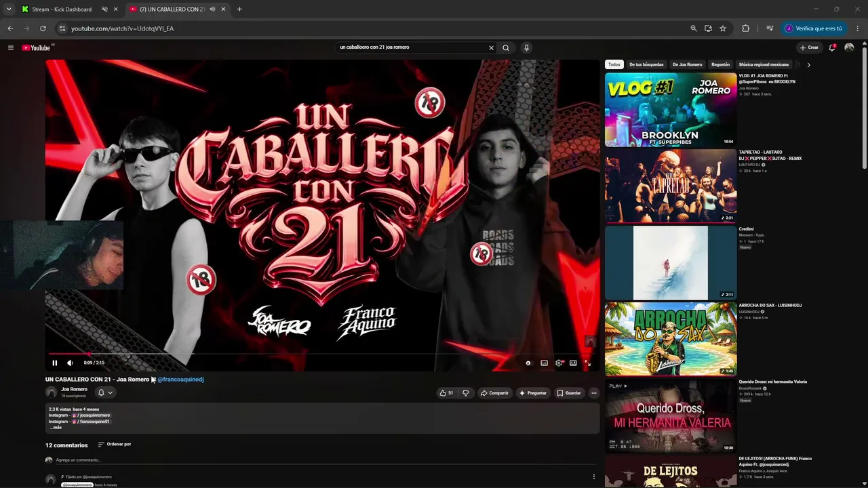This screenshot has width=868, height=488.
Task: Open the Querido Dross video thumbnail
Action: [671, 415]
